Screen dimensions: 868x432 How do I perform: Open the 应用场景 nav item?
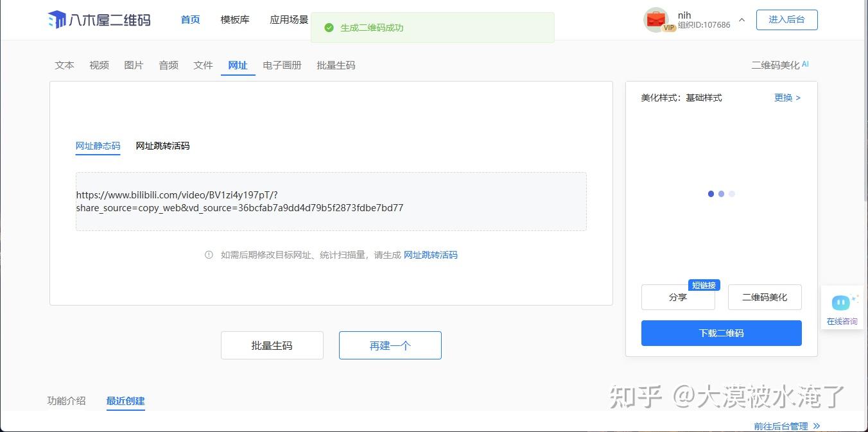pyautogui.click(x=289, y=20)
